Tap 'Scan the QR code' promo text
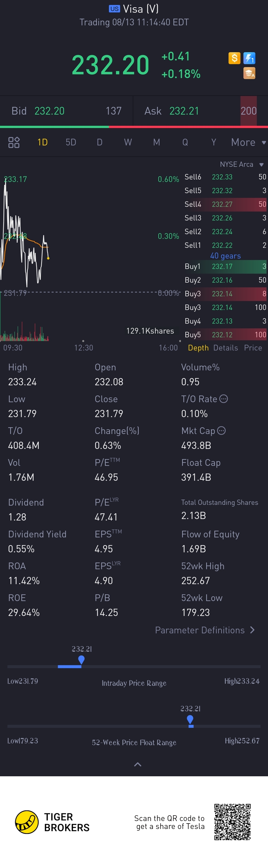 [169, 822]
